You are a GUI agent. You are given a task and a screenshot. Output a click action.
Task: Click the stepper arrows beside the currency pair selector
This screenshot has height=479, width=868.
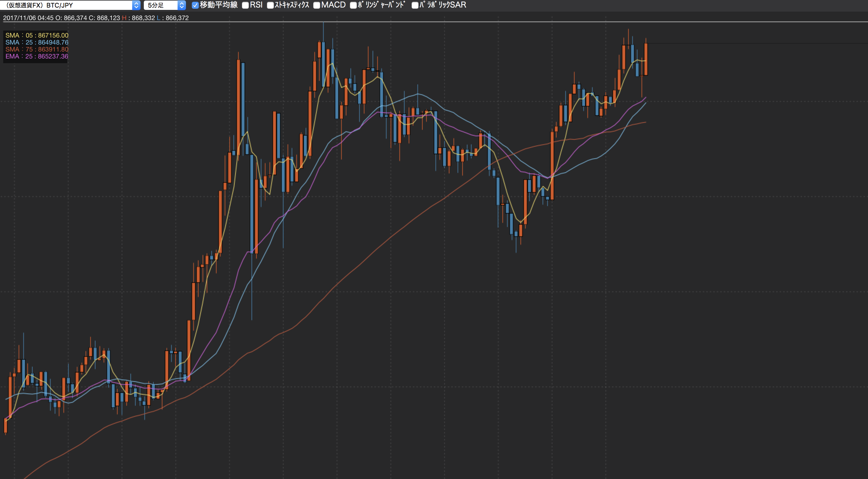tap(136, 5)
